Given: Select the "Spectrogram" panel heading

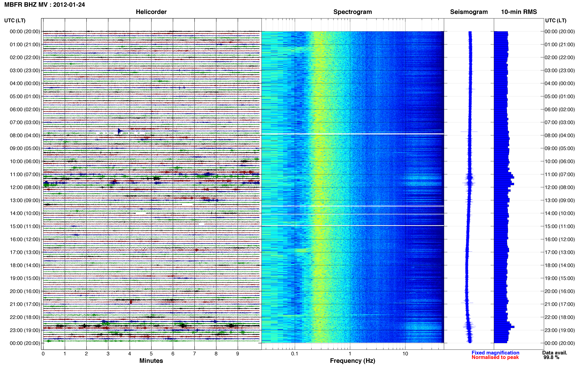Looking at the screenshot, I should 352,12.
